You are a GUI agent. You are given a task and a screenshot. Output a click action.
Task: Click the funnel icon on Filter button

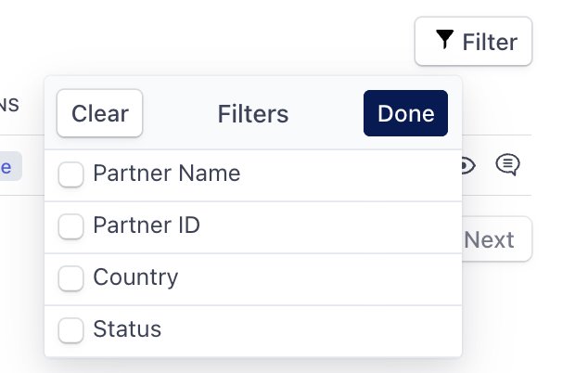445,39
